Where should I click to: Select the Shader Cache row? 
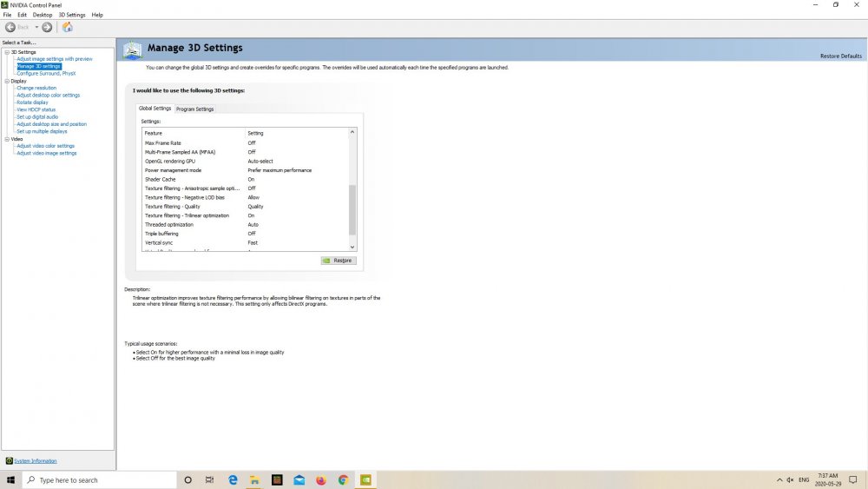point(246,180)
